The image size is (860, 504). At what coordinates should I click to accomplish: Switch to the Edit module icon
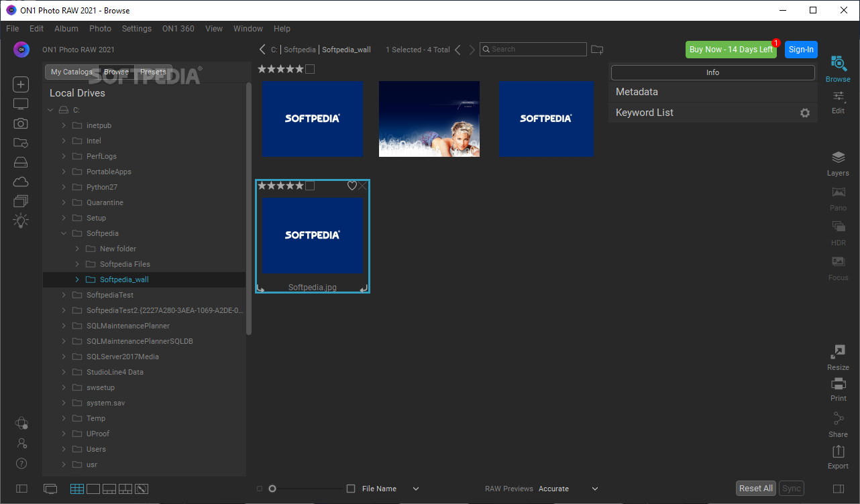838,97
